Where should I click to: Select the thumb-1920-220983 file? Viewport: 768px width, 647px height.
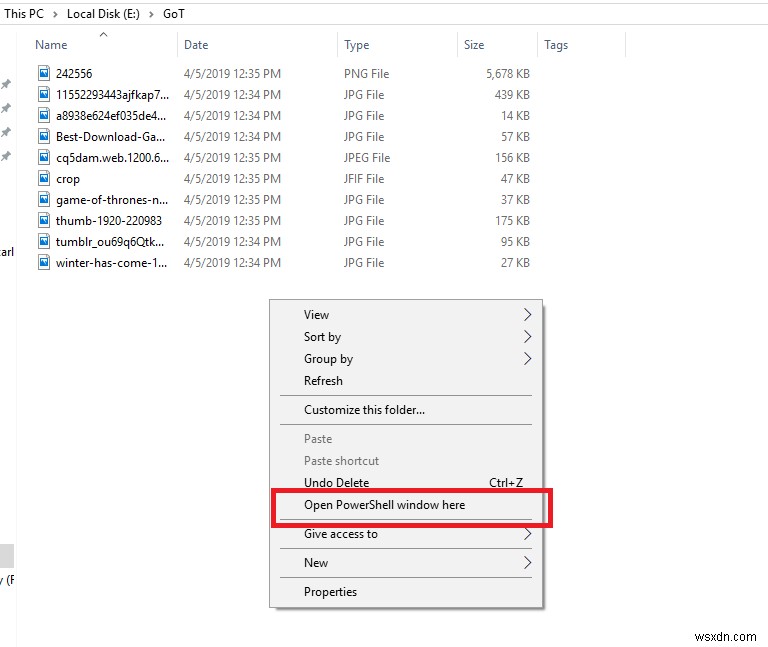click(109, 221)
